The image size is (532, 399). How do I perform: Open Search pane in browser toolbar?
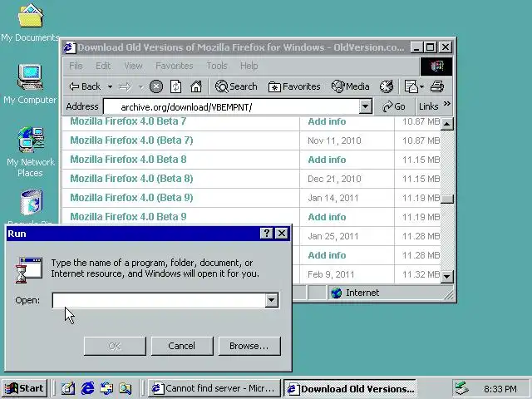[x=236, y=86]
